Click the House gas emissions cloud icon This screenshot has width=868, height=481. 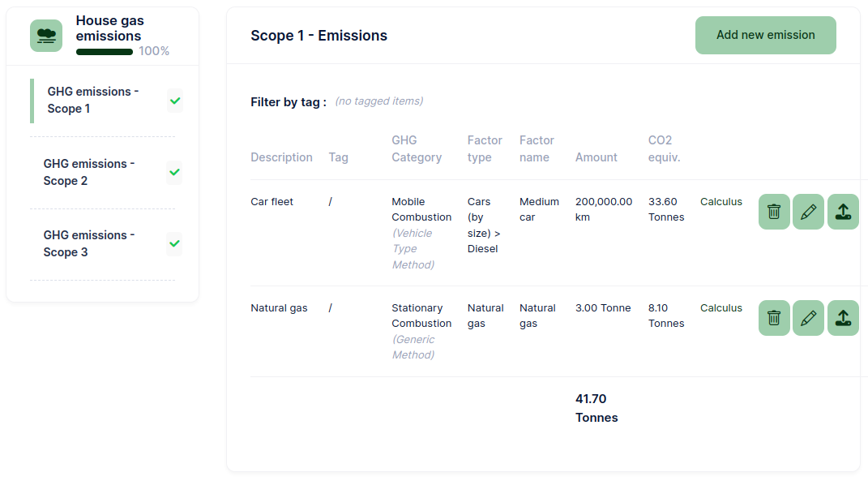click(x=46, y=36)
